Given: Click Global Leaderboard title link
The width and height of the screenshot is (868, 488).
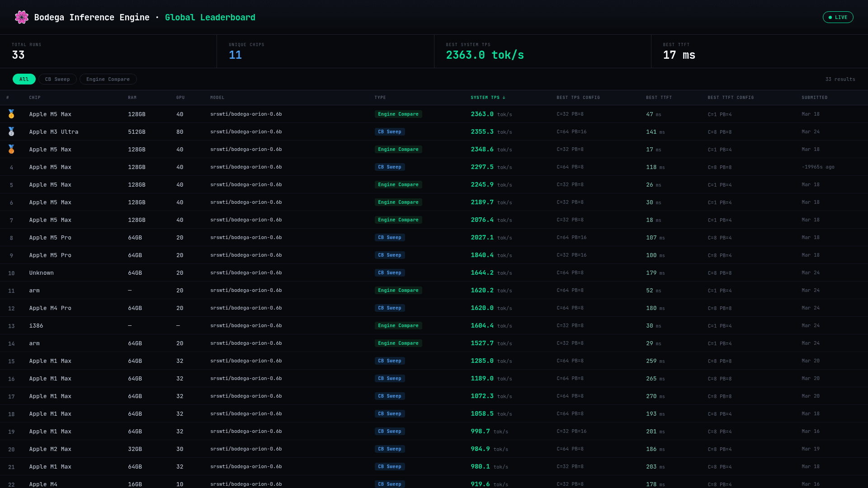Looking at the screenshot, I should click(x=210, y=17).
